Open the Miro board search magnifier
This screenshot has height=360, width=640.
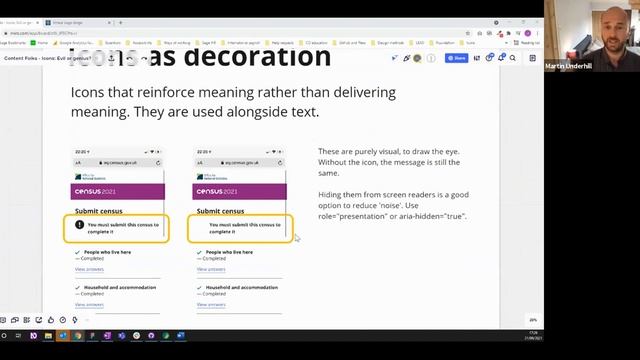[x=513, y=58]
